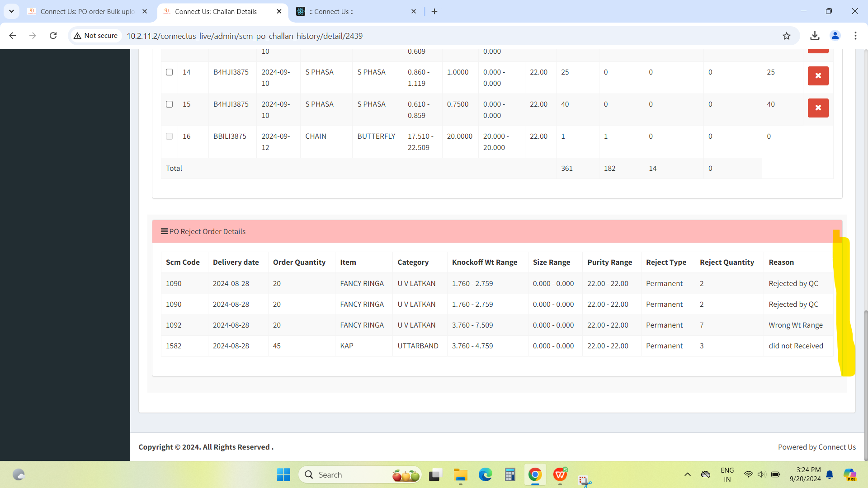Open File Explorer from taskbar

click(x=460, y=475)
